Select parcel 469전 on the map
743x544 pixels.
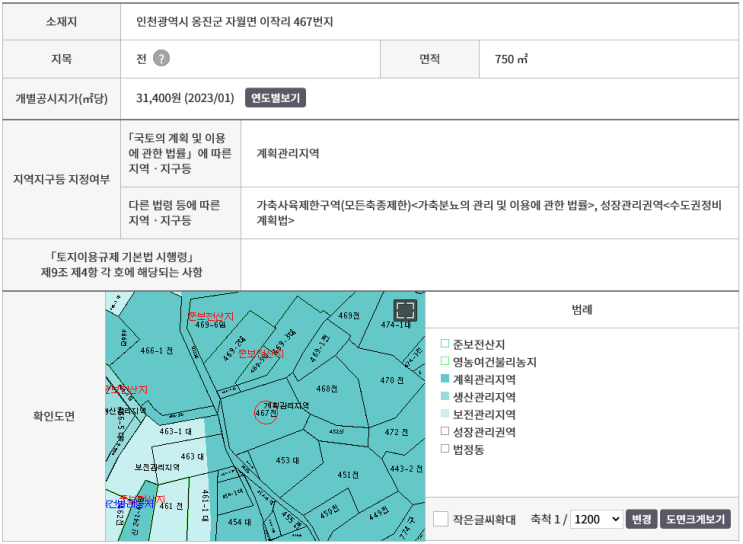click(349, 316)
